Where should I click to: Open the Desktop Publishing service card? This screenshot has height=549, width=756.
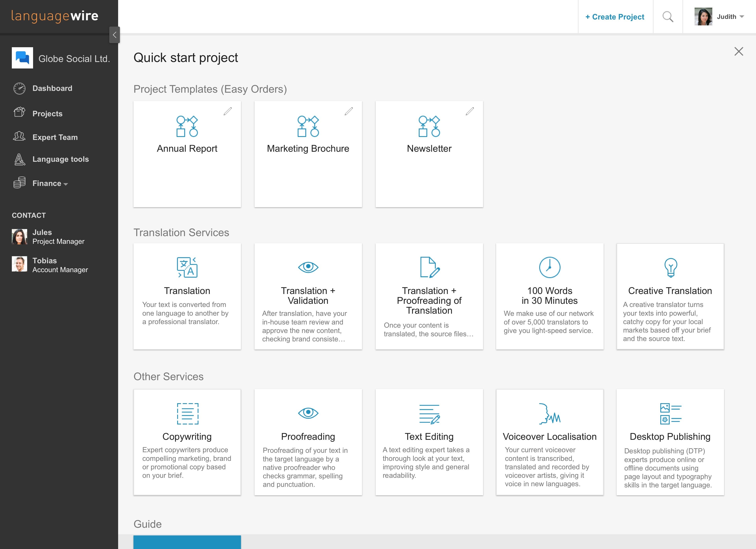point(670,442)
